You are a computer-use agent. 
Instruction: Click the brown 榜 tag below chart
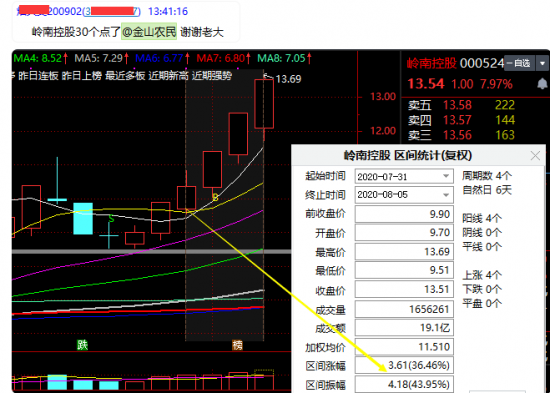coord(237,345)
